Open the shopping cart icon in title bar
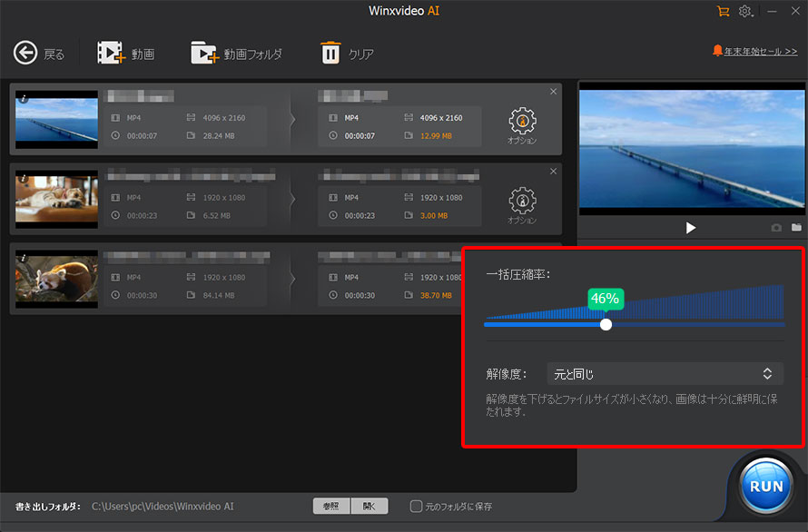Screen dimensions: 808x532 point(723,12)
